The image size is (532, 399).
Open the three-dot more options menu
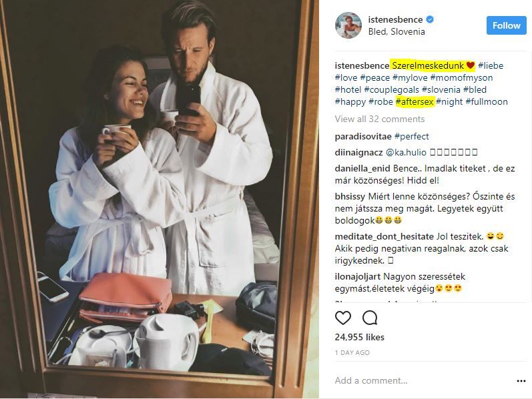(x=521, y=381)
